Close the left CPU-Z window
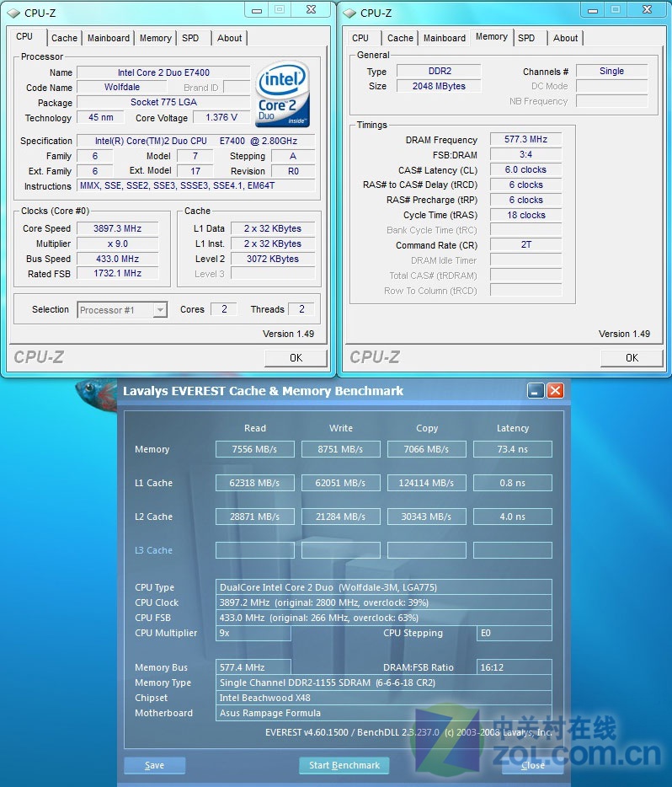Viewport: 672px width, 787px height. click(312, 10)
